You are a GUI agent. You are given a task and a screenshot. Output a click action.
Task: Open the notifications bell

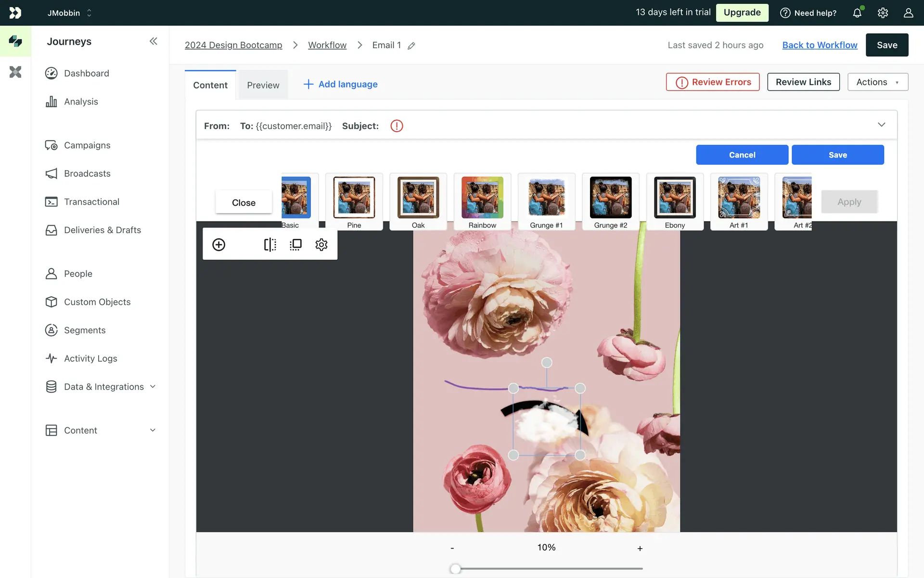click(x=857, y=13)
